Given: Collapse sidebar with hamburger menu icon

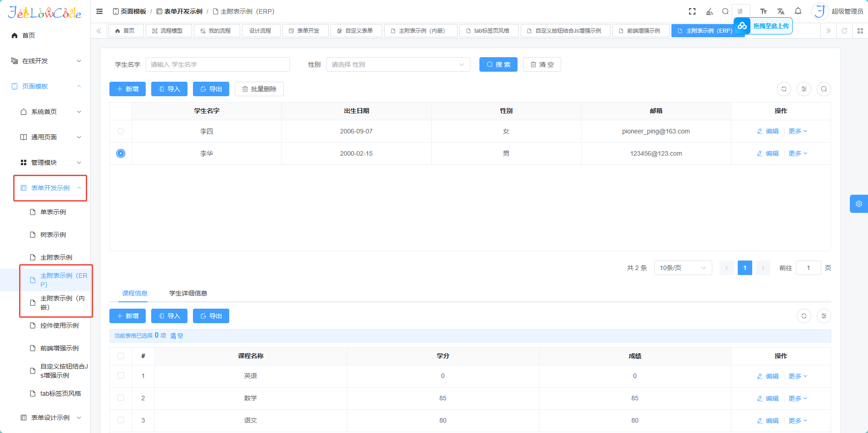Looking at the screenshot, I should click(99, 11).
